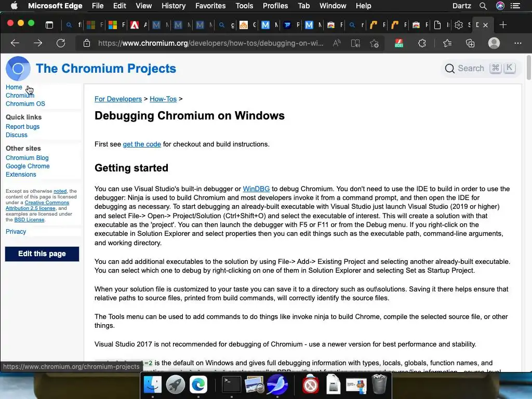Visit the Chromium Blog link
This screenshot has width=532, height=399.
[27, 158]
